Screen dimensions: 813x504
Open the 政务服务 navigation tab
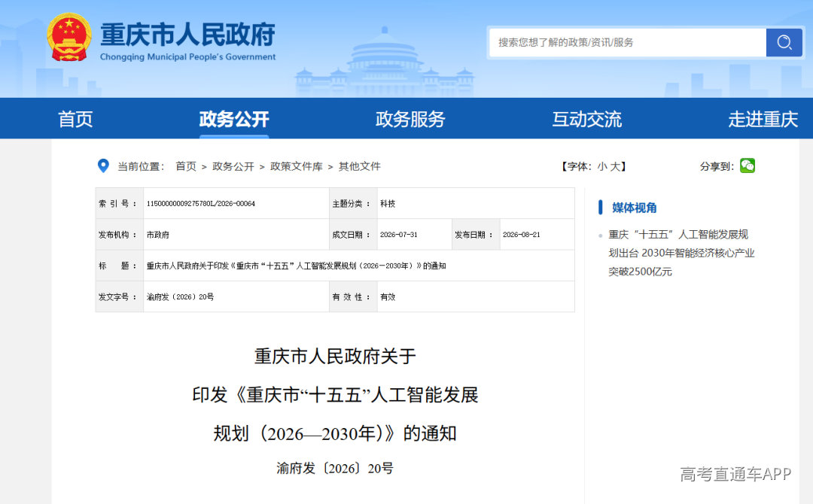pos(410,119)
